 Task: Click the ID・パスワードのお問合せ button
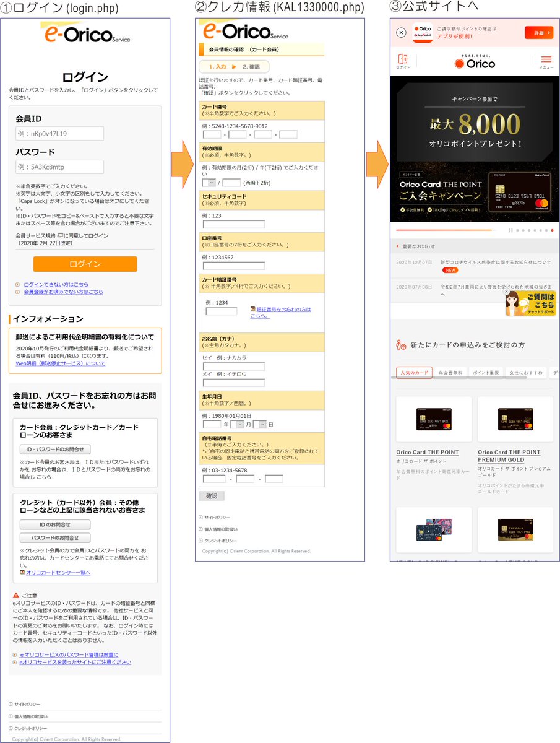tap(55, 449)
